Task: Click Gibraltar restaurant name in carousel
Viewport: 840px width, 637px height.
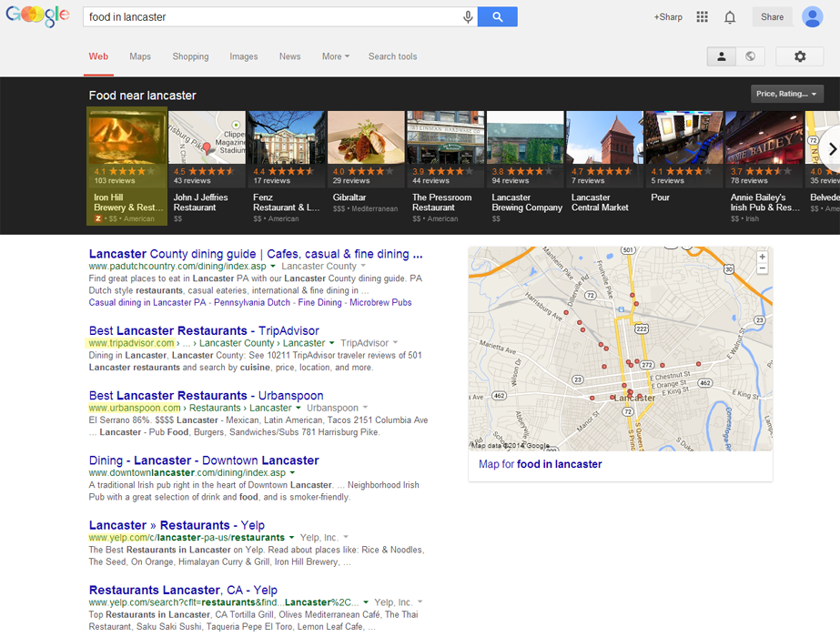Action: [349, 197]
